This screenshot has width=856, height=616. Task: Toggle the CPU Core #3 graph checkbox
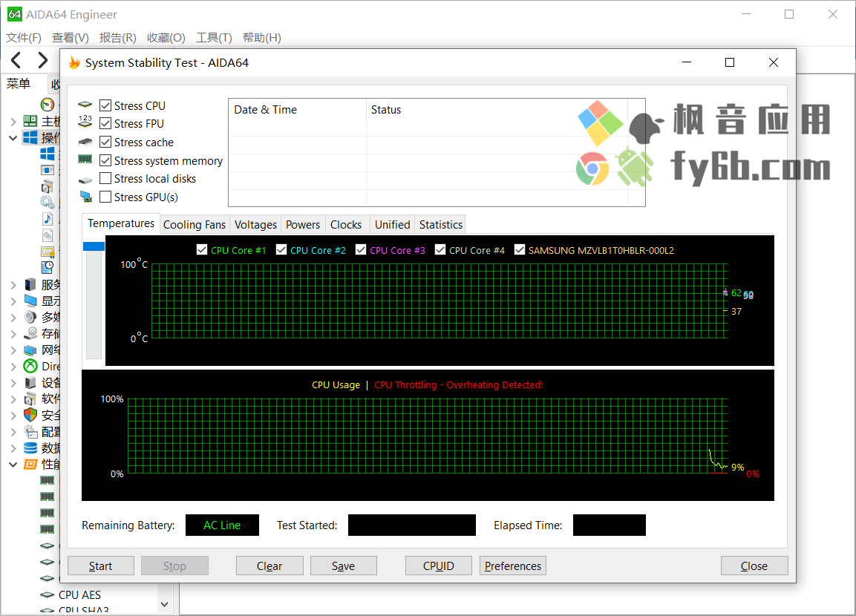(360, 249)
